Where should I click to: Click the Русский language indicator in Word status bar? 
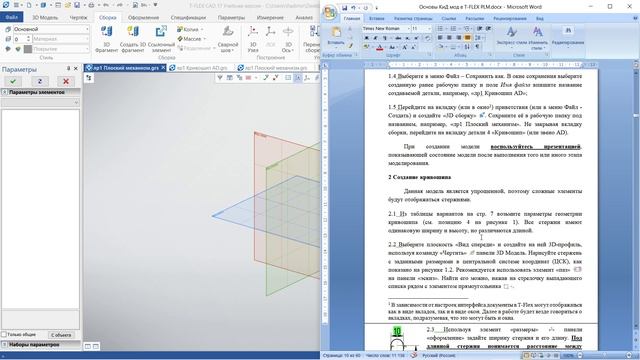coord(438,356)
